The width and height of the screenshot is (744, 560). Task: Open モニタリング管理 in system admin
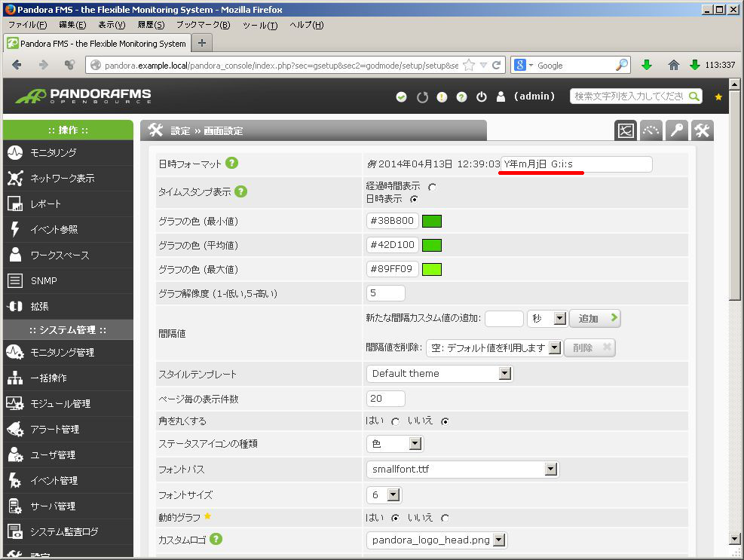(x=68, y=353)
